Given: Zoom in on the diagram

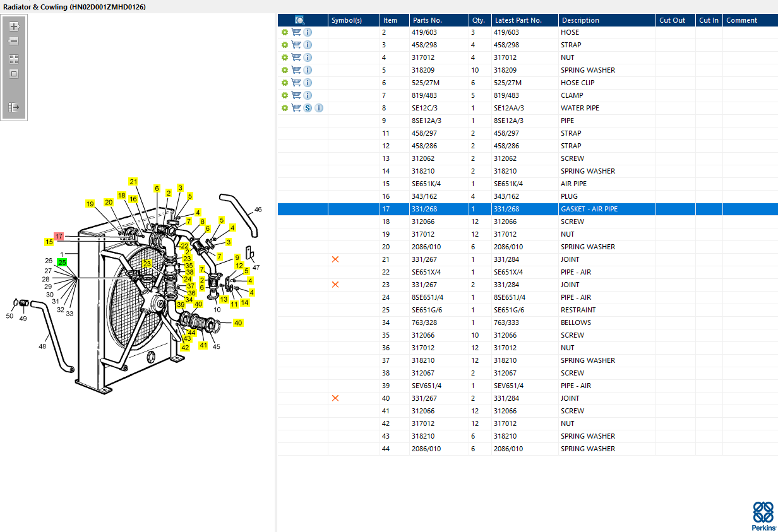Looking at the screenshot, I should pyautogui.click(x=14, y=27).
